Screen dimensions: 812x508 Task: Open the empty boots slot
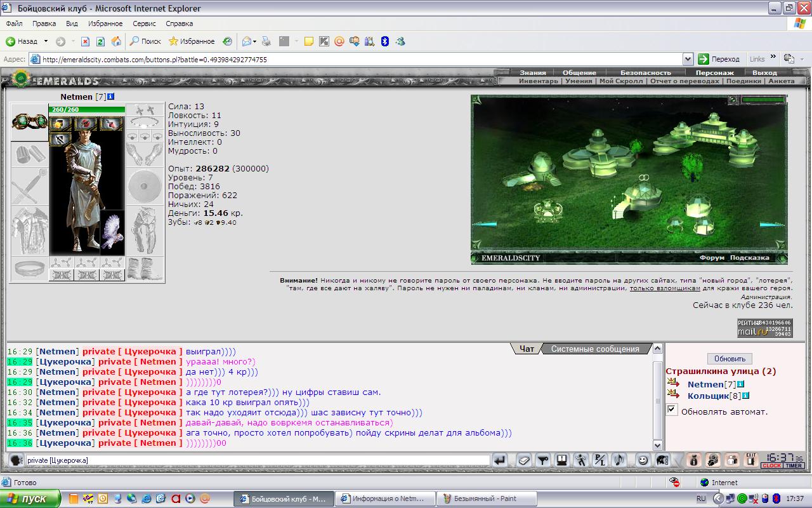[x=145, y=269]
